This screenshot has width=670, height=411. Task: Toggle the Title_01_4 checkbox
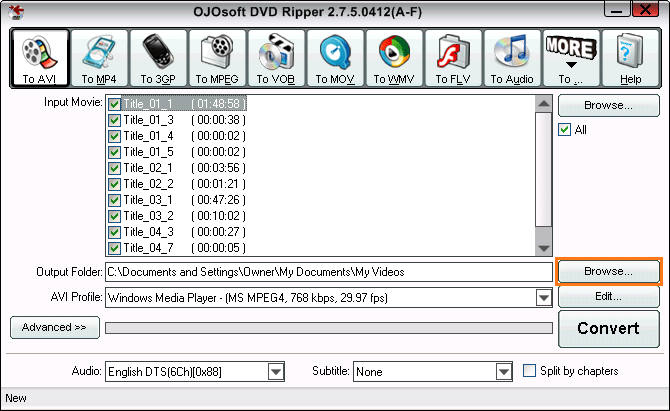point(114,136)
